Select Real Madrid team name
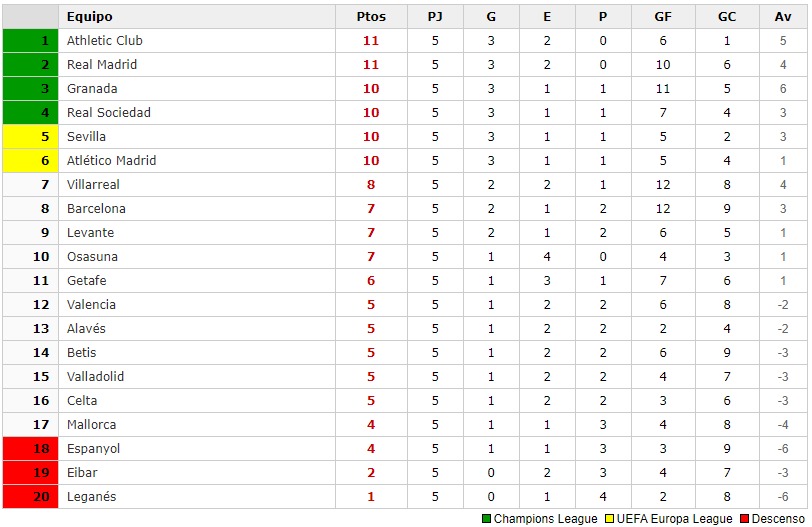This screenshot has height=527, width=812. coord(102,65)
